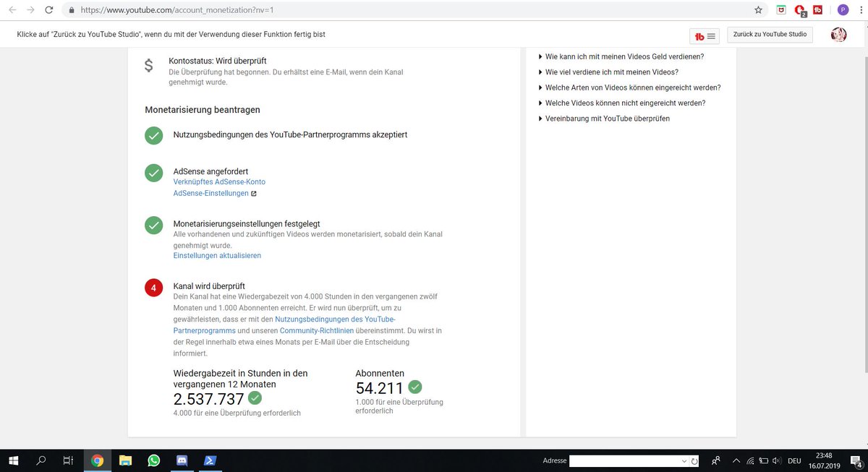Screen dimensions: 868x472
Task: Open Windows taskbar search
Action: pyautogui.click(x=41, y=460)
